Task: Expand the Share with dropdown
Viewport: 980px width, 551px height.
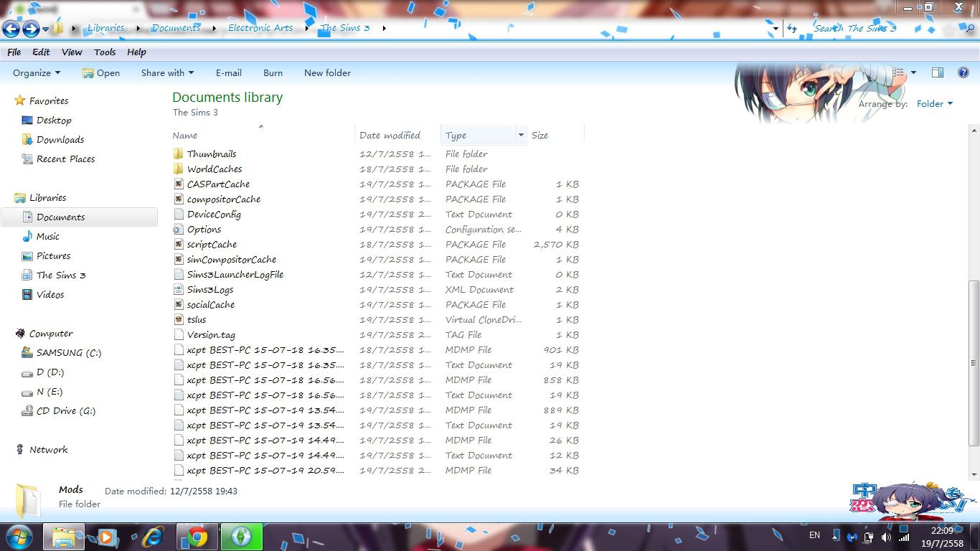Action: tap(167, 72)
